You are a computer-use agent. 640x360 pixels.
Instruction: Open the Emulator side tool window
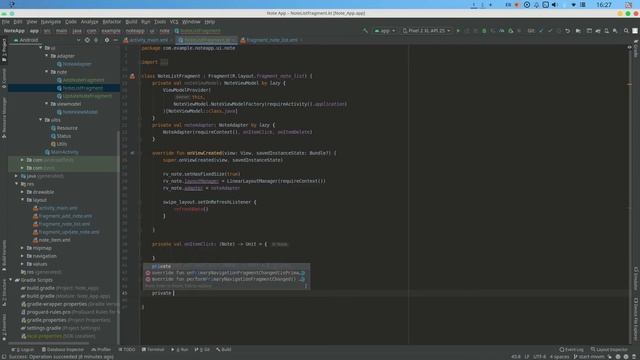coord(636,278)
